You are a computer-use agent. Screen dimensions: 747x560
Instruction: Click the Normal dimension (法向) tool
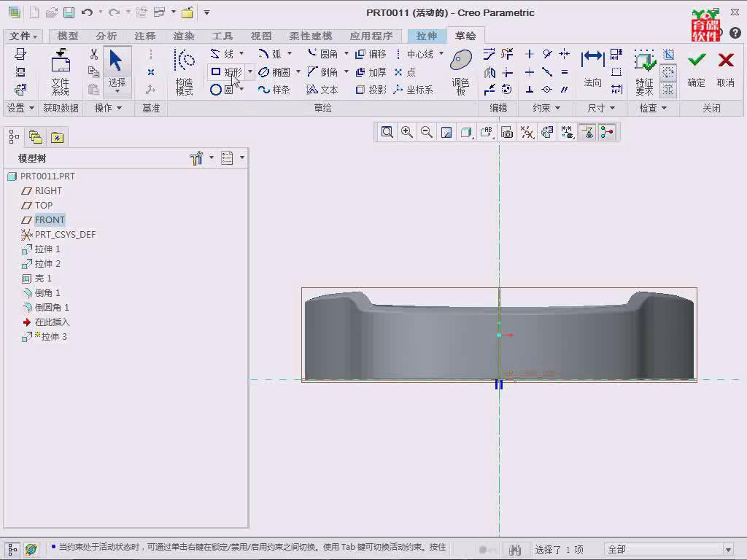(x=592, y=69)
